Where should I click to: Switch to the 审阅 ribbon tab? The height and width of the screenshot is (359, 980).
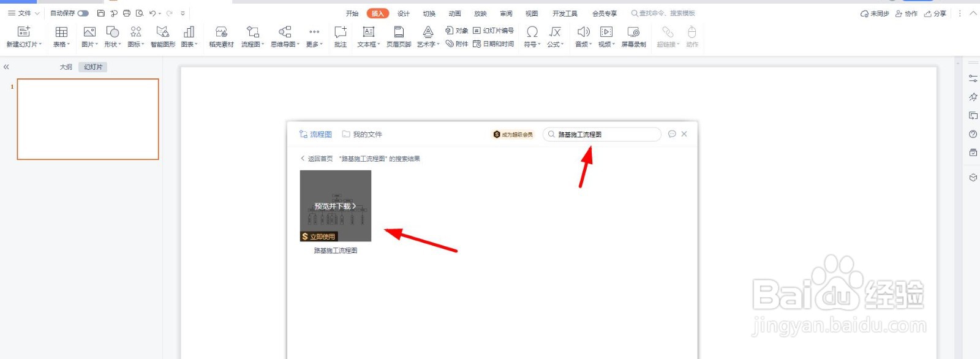coord(506,13)
